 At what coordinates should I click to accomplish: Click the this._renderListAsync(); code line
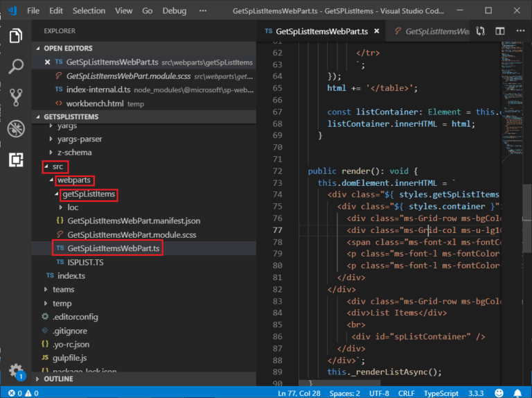point(384,372)
